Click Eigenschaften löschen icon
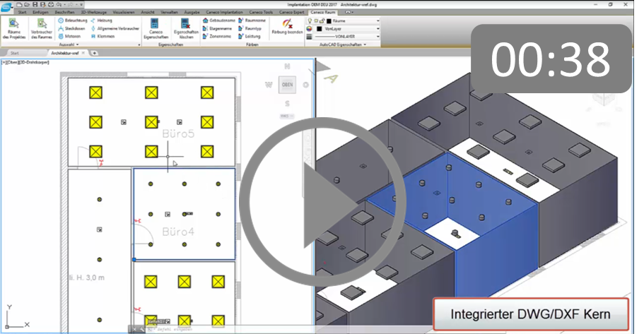This screenshot has width=644, height=334. click(x=186, y=25)
